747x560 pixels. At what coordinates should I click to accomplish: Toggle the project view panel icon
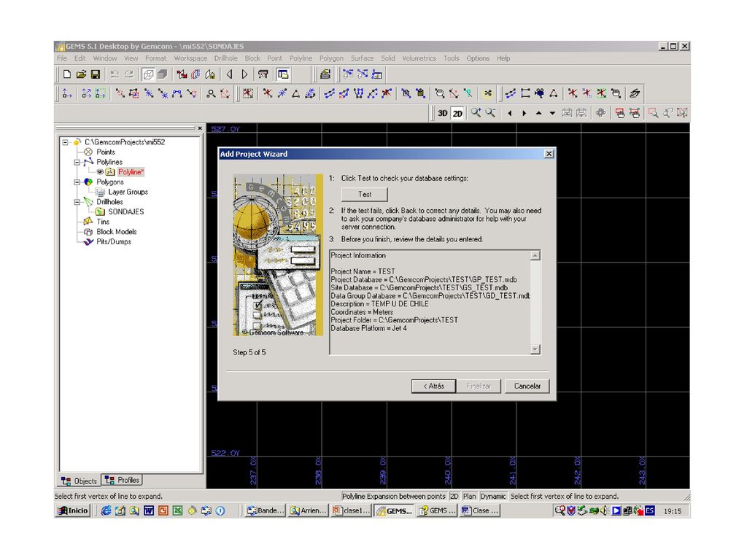283,74
